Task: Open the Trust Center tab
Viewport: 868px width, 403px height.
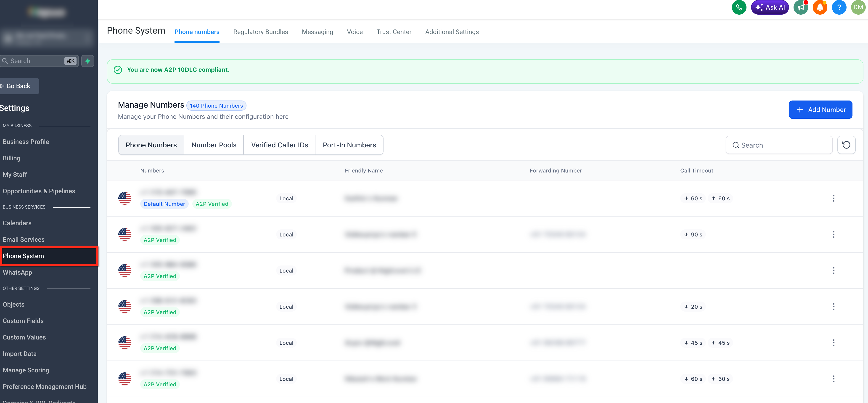Action: click(394, 32)
